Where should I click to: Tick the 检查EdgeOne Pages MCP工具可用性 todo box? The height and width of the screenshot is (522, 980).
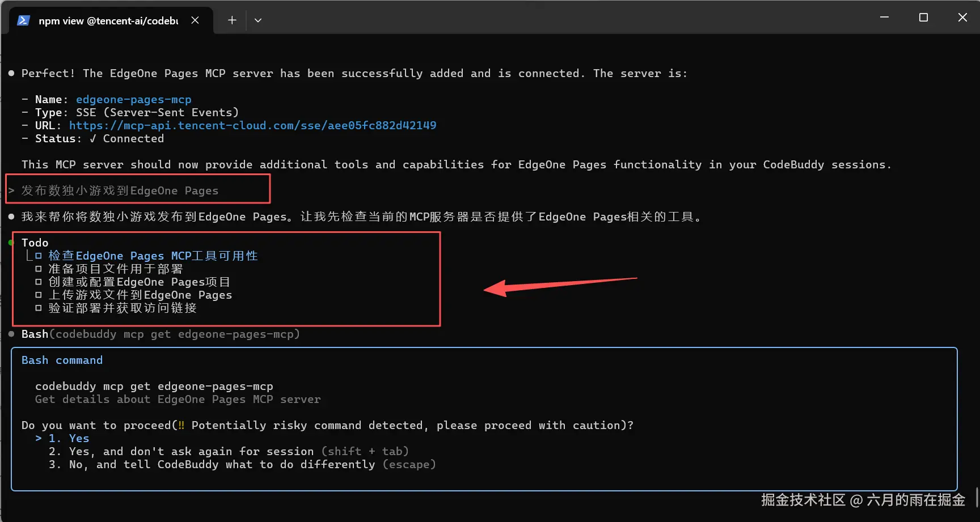coord(39,256)
